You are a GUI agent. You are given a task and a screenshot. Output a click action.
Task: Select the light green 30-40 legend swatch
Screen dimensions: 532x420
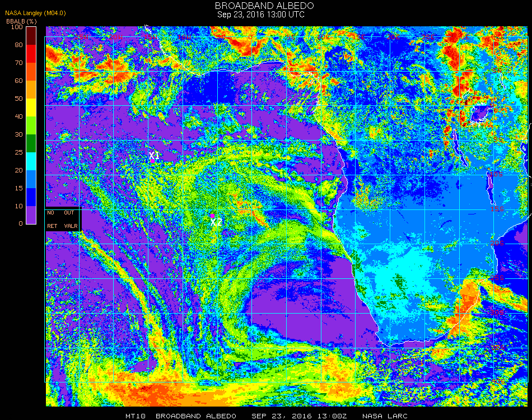tap(31, 125)
